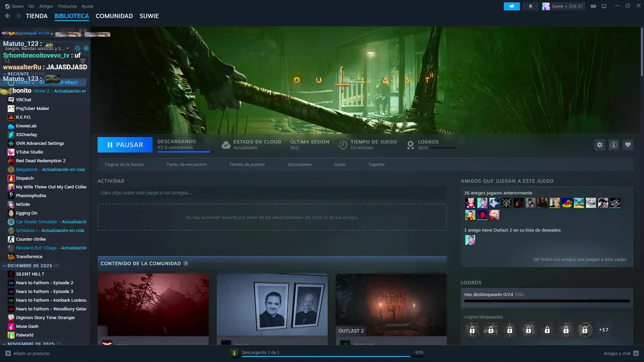Image resolution: width=644 pixels, height=362 pixels.
Task: Click the 0/24 achievements progress bar
Action: (x=547, y=301)
